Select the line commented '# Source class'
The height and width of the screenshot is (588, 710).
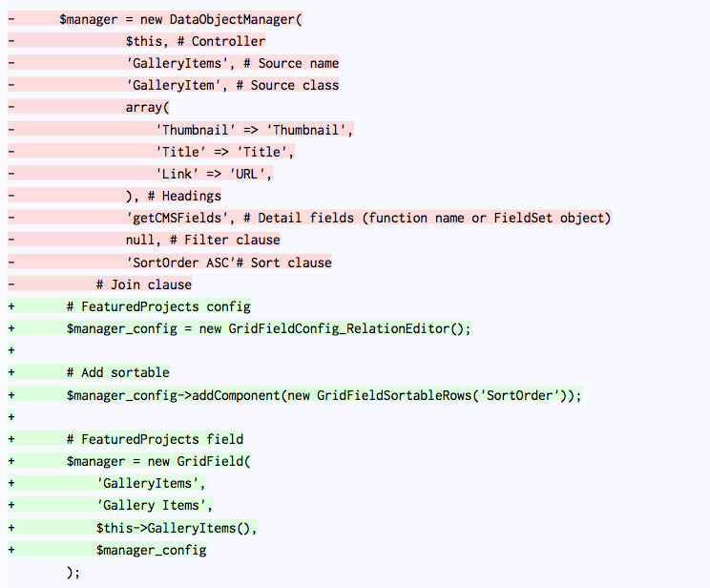232,85
